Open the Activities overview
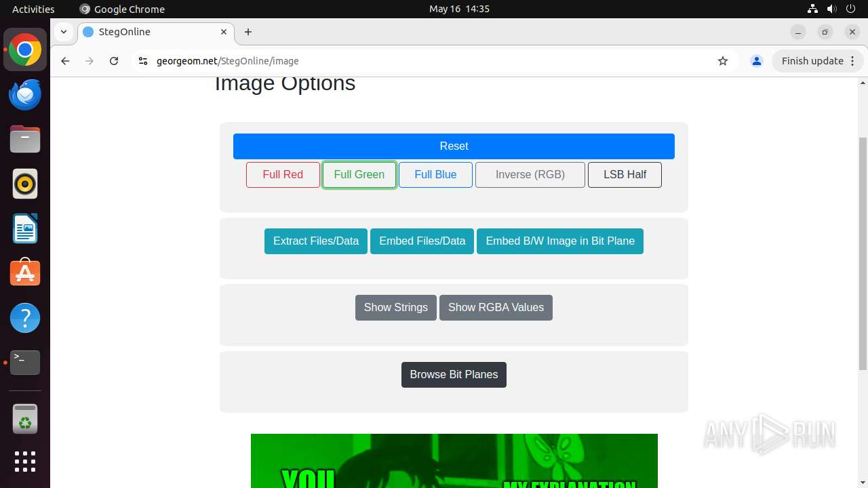The image size is (868, 488). (33, 9)
